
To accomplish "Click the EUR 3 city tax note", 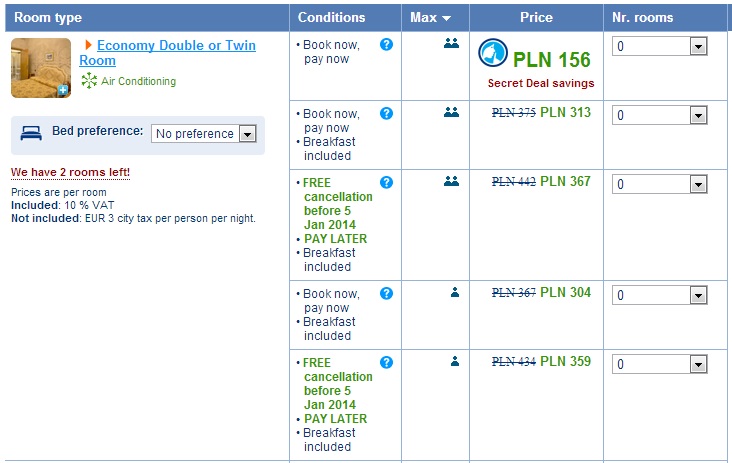I will pyautogui.click(x=133, y=218).
